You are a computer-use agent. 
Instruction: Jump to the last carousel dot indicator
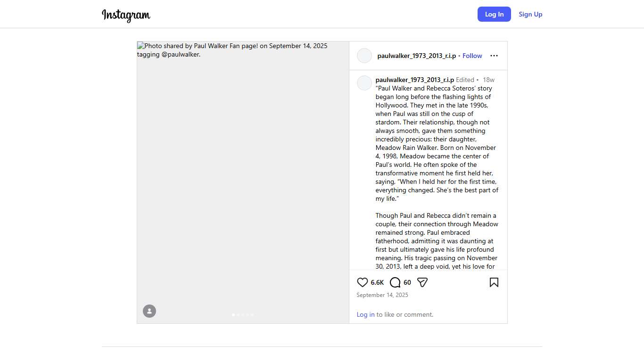252,315
